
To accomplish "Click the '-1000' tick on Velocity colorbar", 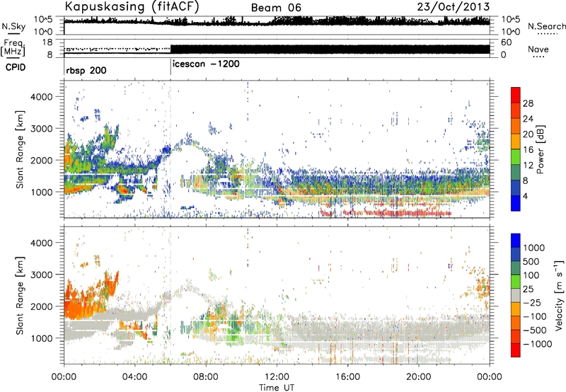I will tap(537, 344).
